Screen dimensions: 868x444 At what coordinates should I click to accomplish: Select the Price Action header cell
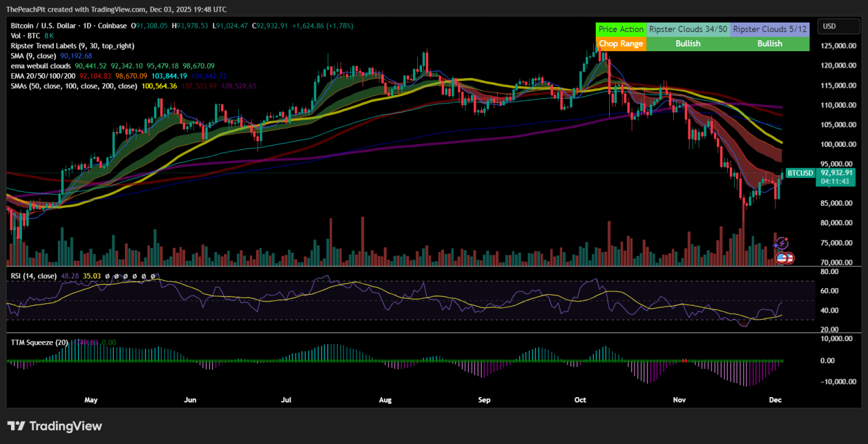tap(621, 29)
